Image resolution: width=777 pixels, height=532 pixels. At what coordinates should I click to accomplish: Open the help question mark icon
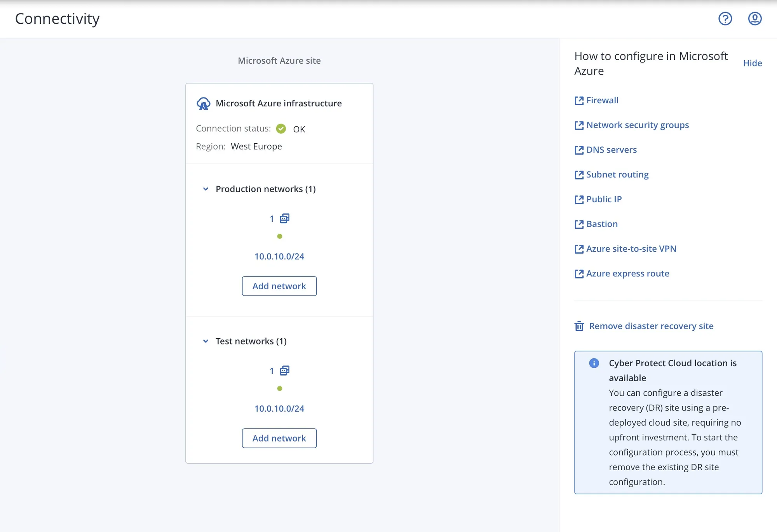click(x=725, y=19)
